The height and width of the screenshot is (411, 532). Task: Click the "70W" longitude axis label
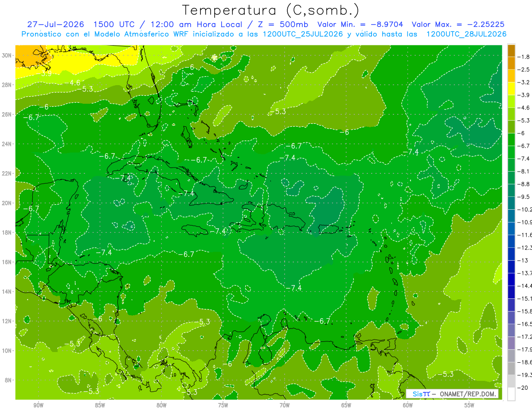click(285, 405)
